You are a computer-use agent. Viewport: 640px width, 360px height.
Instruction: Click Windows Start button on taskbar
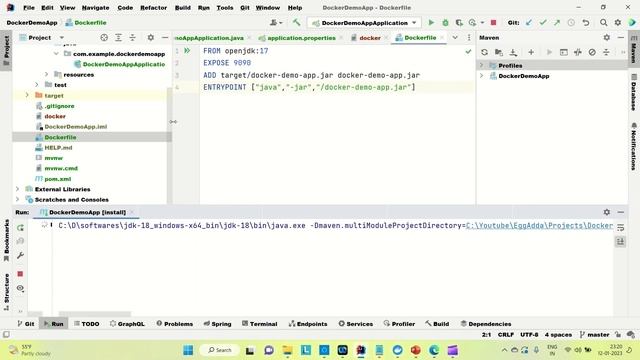point(188,350)
